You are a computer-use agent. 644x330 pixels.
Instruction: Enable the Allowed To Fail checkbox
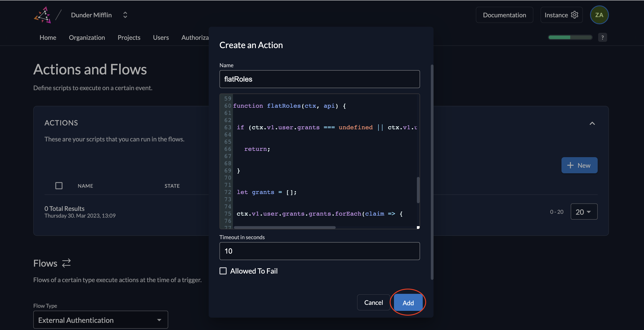223,271
